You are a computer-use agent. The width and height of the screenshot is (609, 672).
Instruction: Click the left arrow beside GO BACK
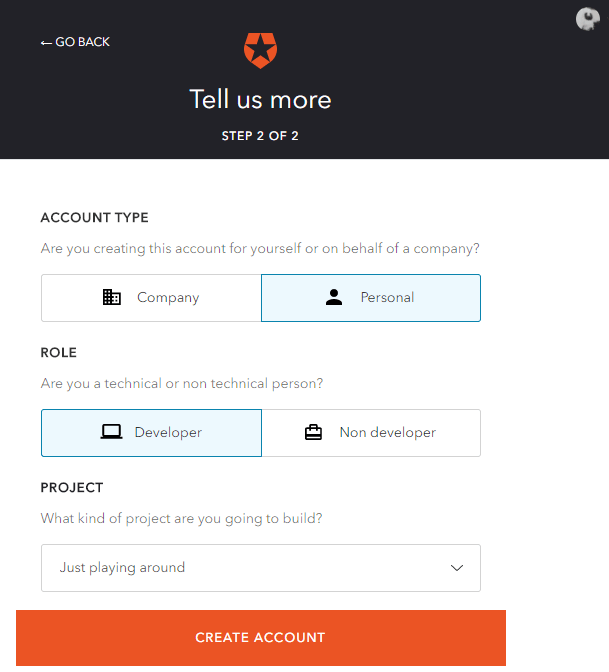click(46, 42)
